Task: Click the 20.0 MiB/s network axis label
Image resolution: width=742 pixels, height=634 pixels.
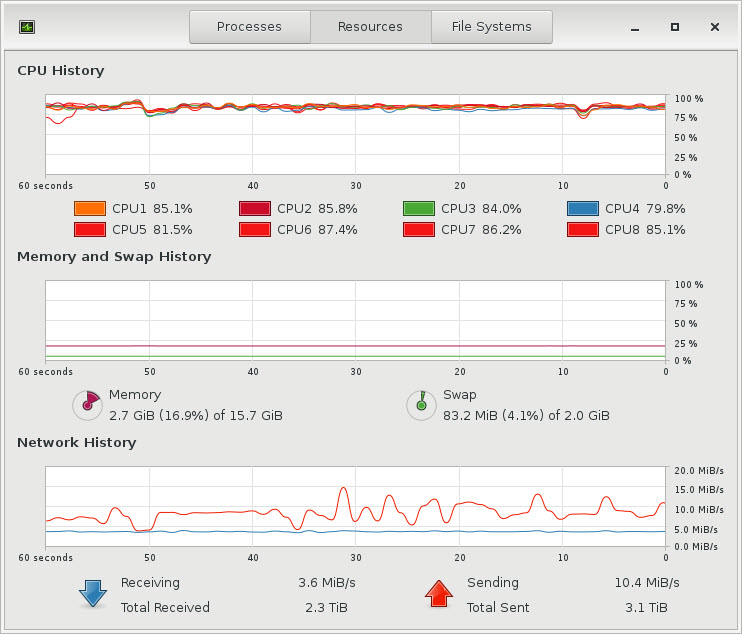Action: pos(699,471)
